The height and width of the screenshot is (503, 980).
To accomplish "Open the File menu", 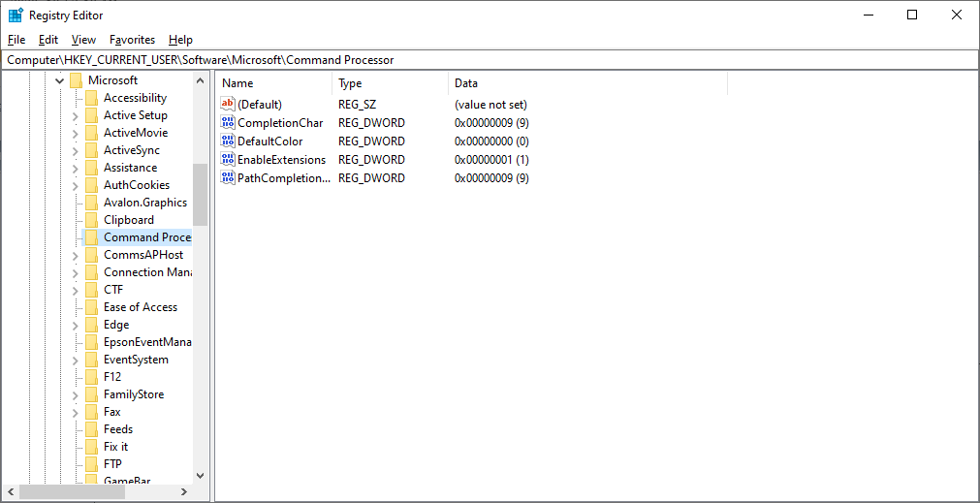I will click(16, 40).
